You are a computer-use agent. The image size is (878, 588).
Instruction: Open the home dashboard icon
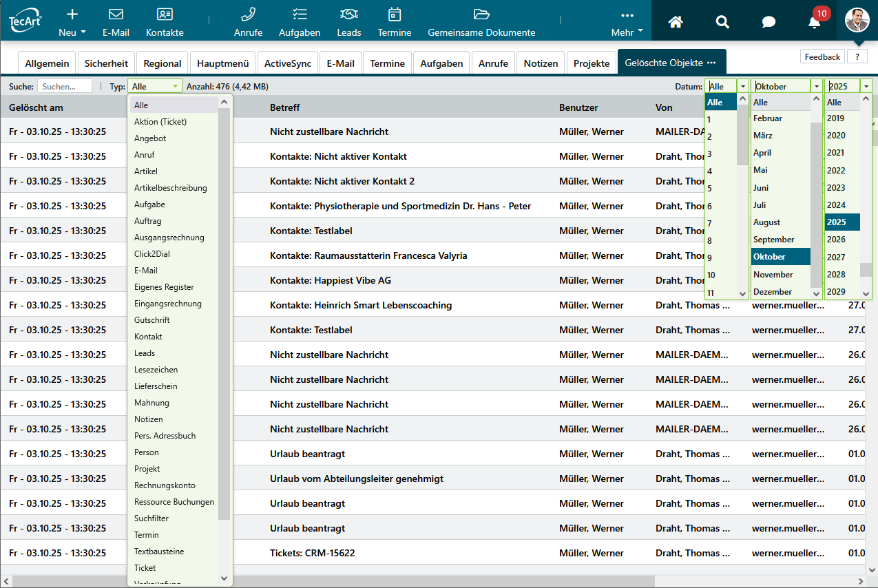coord(676,21)
